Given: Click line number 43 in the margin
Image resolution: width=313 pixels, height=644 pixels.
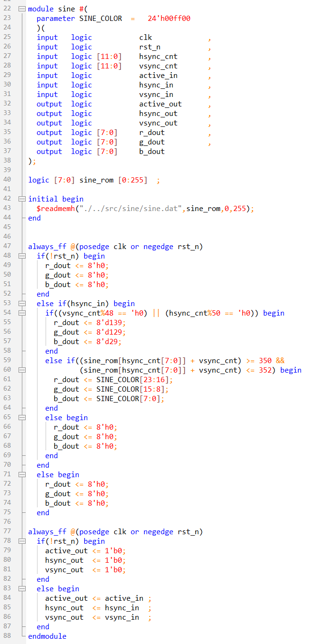Looking at the screenshot, I should pos(7,208).
